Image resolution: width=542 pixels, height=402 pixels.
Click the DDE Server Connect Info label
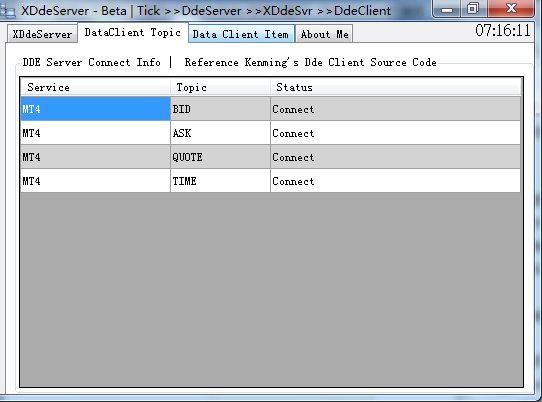pos(92,62)
